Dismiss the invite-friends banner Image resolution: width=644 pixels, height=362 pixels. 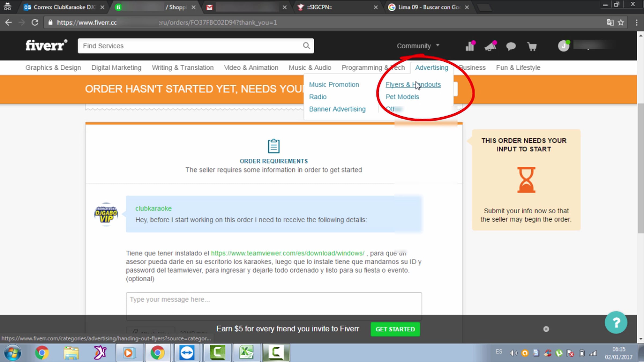coord(546,329)
